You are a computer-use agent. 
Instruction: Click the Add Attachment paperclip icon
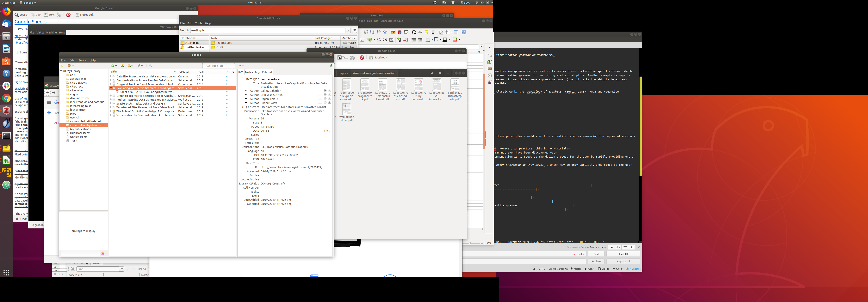click(x=139, y=66)
